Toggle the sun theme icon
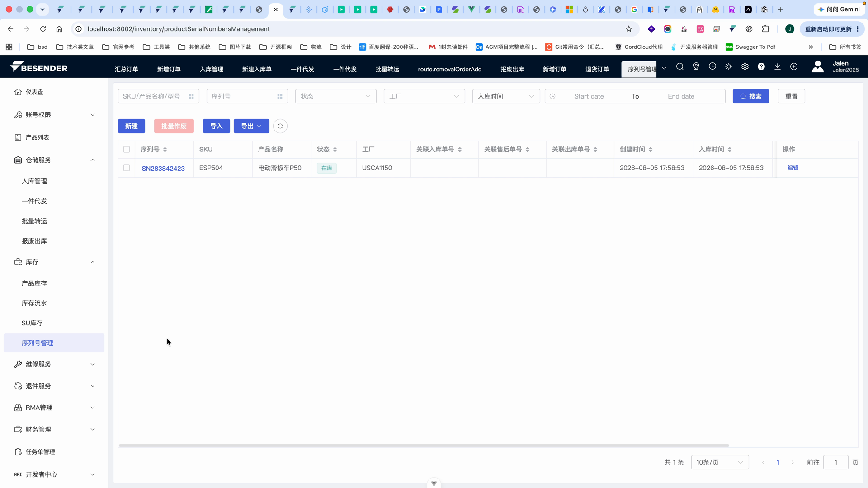This screenshot has height=488, width=868. 729,67
